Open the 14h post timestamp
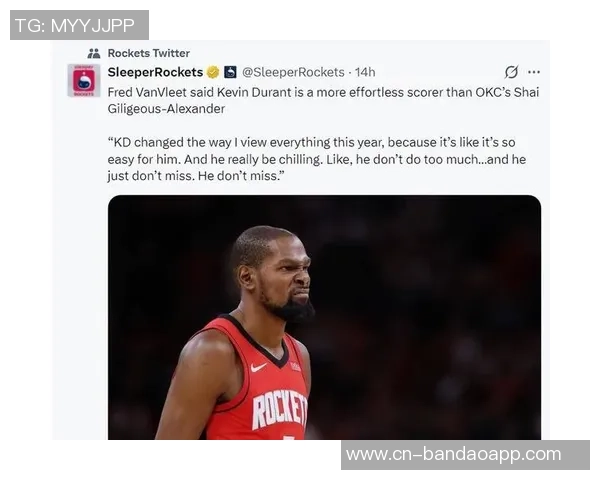This screenshot has width=600, height=480. [365, 72]
